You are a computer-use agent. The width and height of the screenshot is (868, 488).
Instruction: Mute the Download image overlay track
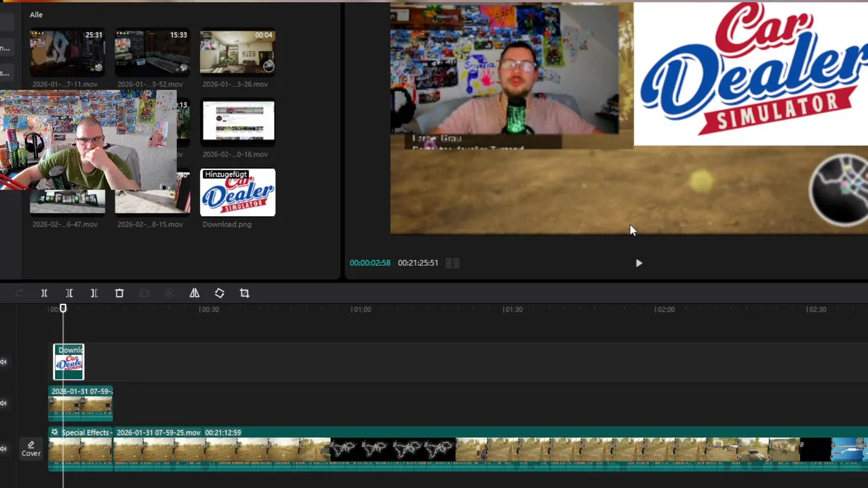(3, 362)
